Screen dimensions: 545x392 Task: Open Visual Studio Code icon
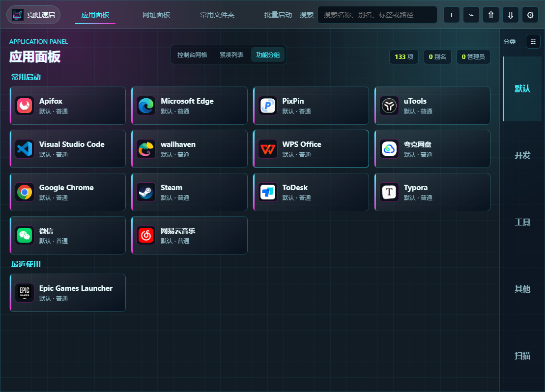pyautogui.click(x=25, y=149)
